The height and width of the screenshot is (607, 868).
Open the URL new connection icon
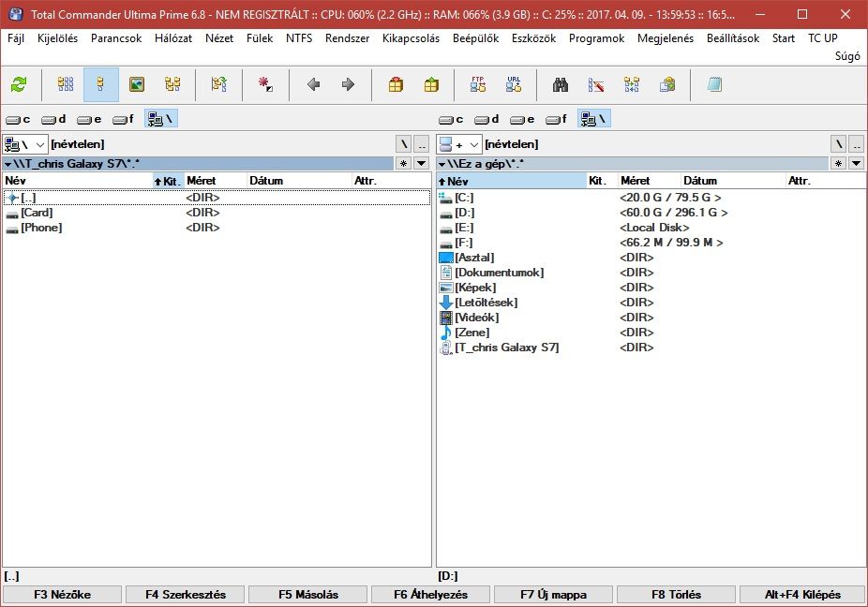tap(514, 84)
